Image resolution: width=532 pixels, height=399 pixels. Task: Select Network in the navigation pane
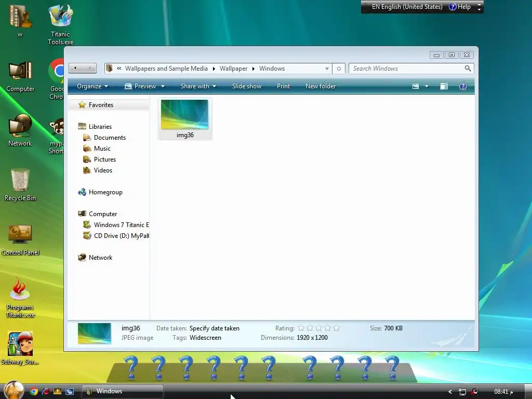point(100,258)
